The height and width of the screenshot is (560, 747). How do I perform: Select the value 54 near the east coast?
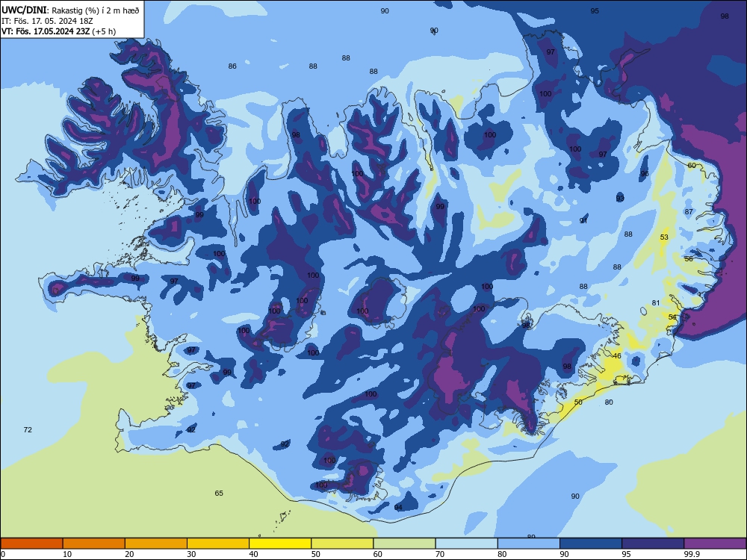pos(672,317)
